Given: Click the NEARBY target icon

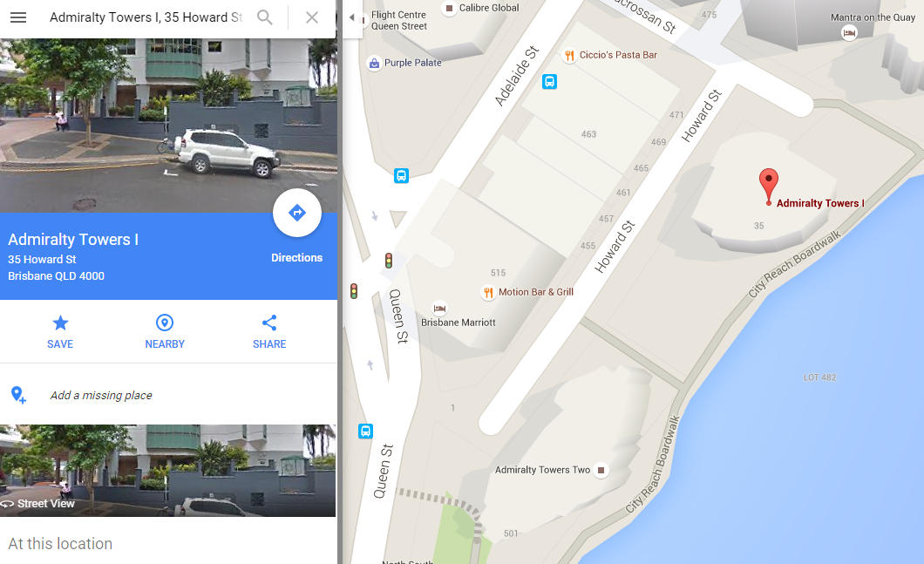Looking at the screenshot, I should click(165, 323).
